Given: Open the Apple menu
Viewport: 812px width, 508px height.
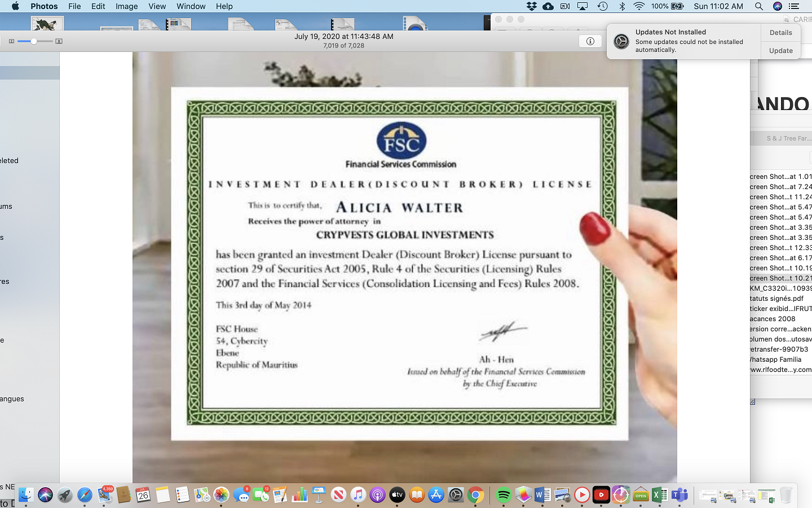Looking at the screenshot, I should (x=15, y=6).
